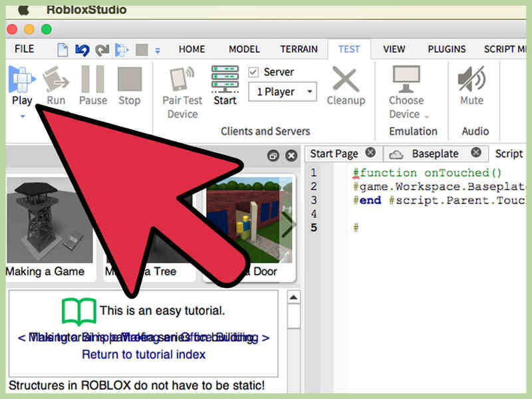
Task: Click the Mute audio icon
Action: (x=471, y=78)
